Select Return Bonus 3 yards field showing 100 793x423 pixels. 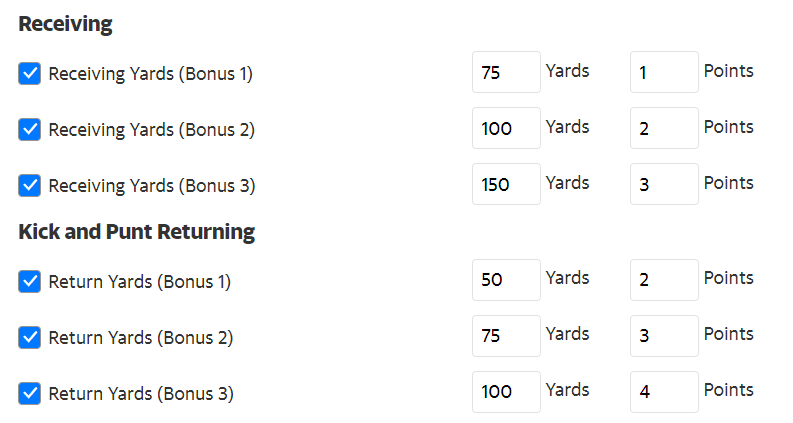(x=506, y=393)
